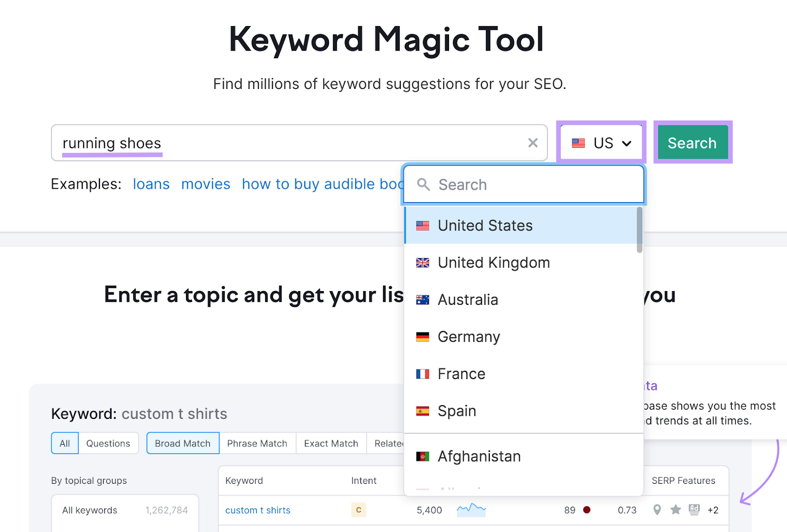Click the star reviews SERP feature icon
This screenshot has width=787, height=532.
676,510
